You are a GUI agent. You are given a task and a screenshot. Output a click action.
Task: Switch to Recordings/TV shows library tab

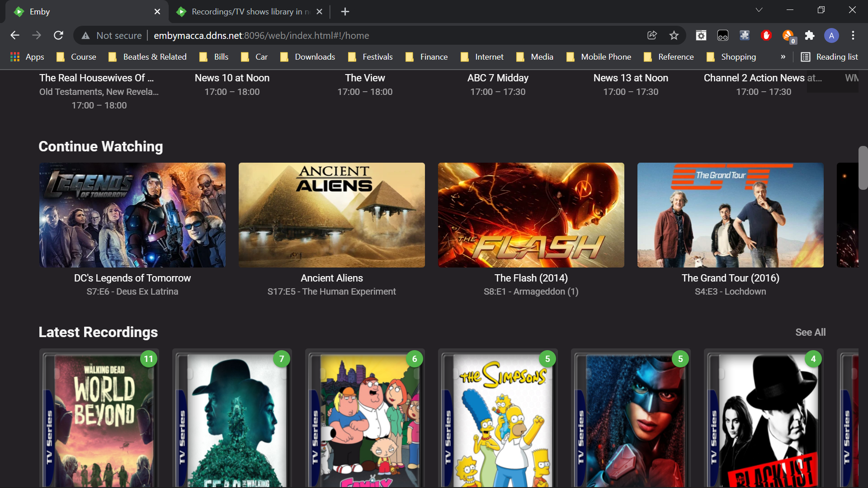pos(246,12)
